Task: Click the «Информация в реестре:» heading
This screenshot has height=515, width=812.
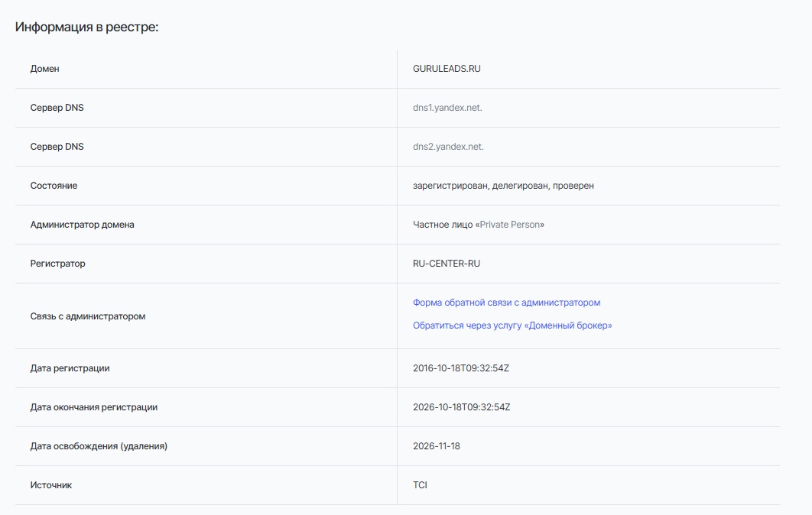Action: coord(86,28)
